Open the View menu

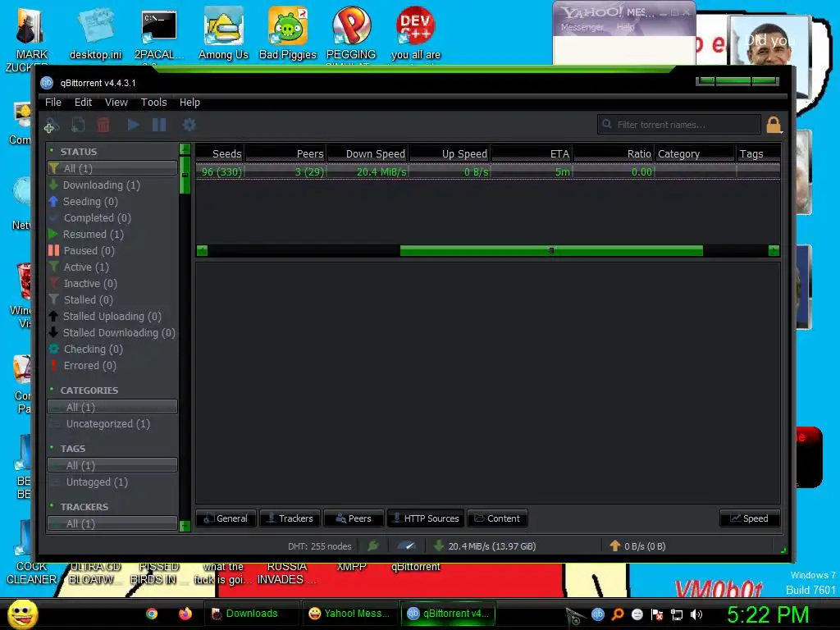coord(116,103)
